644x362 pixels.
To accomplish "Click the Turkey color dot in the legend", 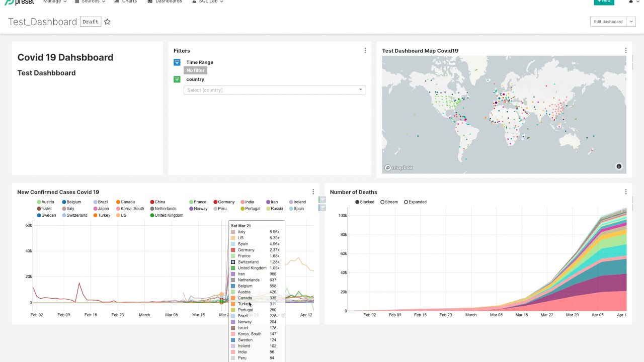I will point(96,215).
